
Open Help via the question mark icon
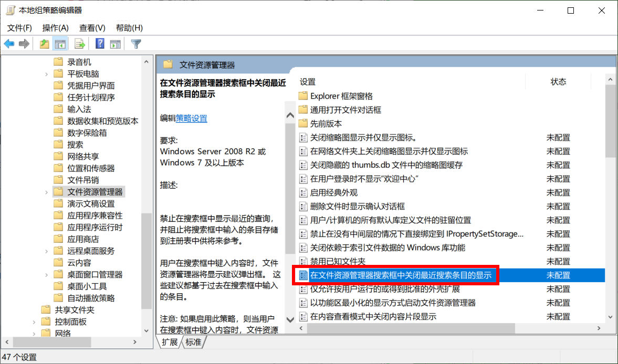100,44
